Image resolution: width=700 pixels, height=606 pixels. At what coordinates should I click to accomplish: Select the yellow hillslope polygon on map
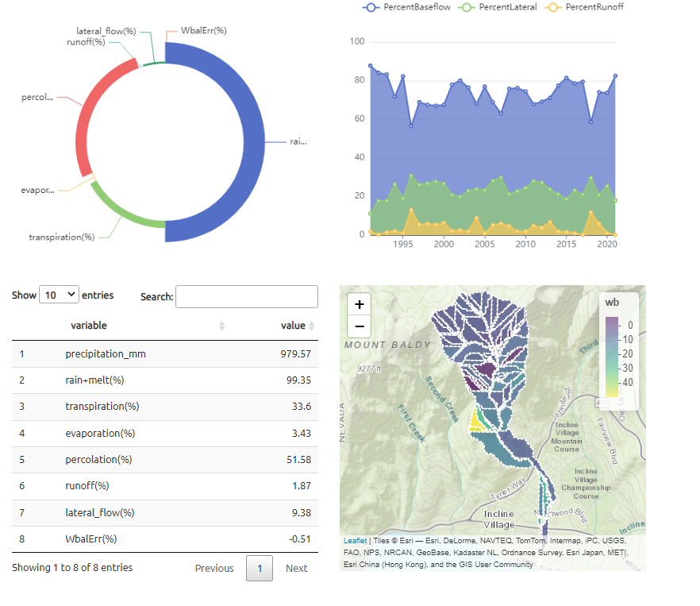[x=477, y=423]
